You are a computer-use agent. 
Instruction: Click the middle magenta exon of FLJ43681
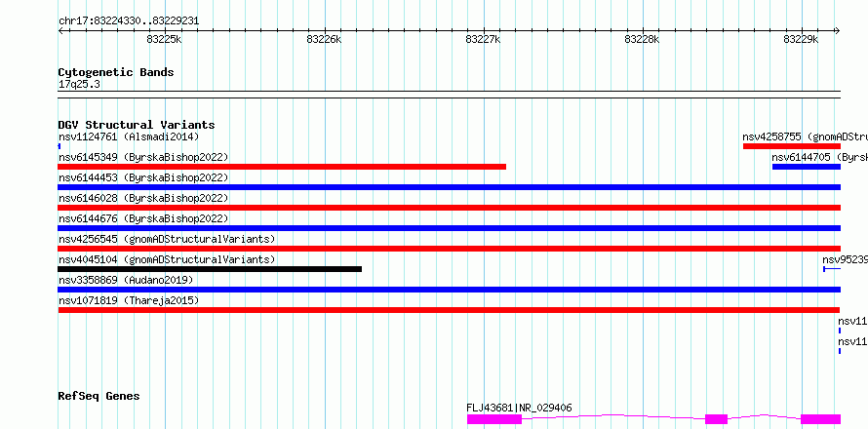coord(716,419)
